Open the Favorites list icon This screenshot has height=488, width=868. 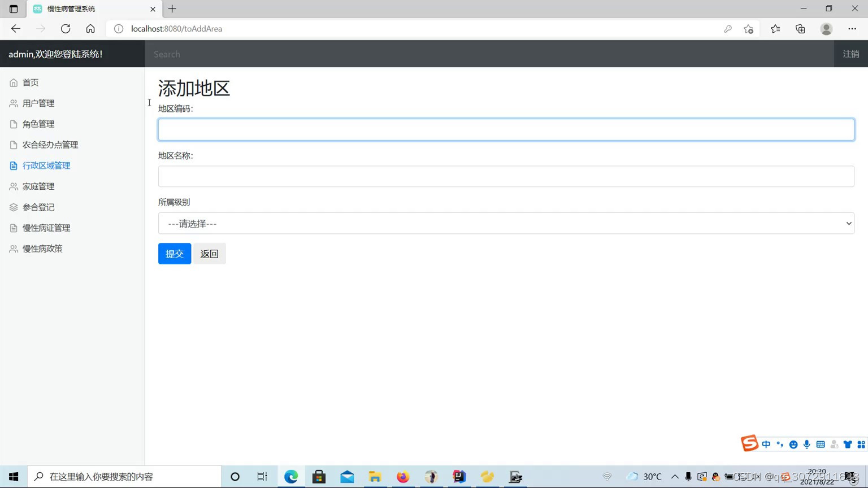775,29
